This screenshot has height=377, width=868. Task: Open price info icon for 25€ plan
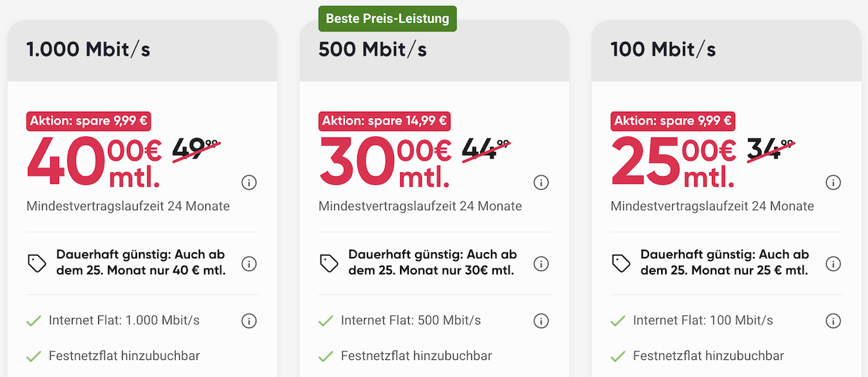[833, 182]
